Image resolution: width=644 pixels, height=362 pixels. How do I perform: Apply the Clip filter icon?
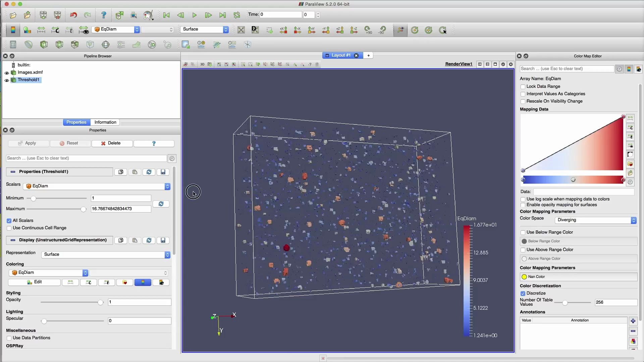(44, 45)
